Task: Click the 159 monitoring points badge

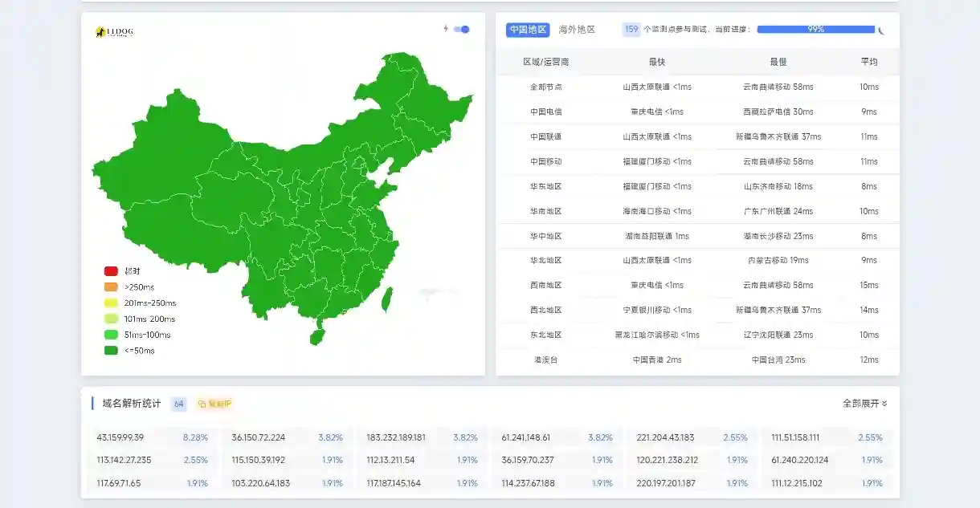Action: 631,30
